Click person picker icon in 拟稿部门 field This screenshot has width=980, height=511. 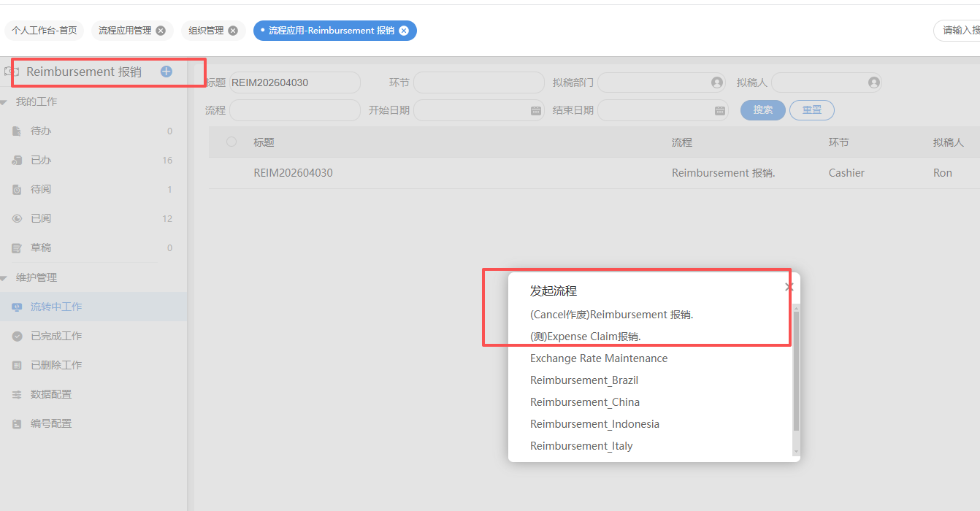pos(717,82)
